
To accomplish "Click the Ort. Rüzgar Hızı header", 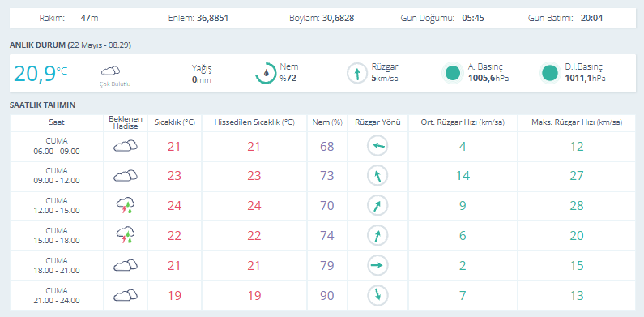I will coord(463,122).
